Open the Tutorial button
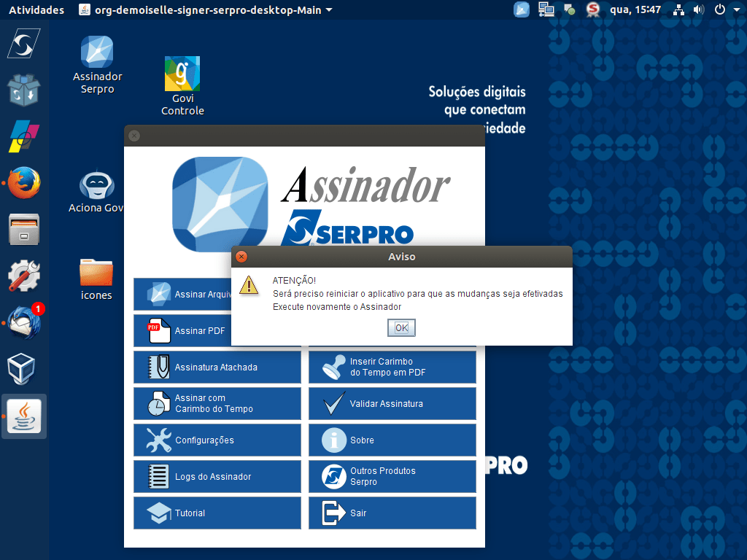This screenshot has width=747, height=560. 217,513
